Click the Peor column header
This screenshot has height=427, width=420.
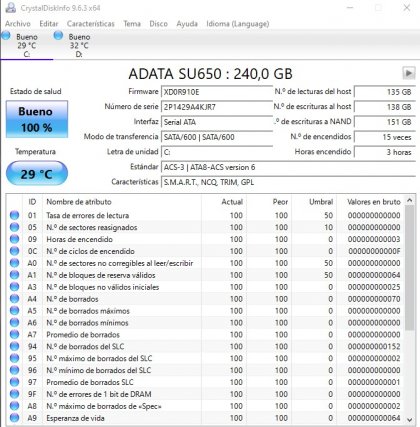269,202
